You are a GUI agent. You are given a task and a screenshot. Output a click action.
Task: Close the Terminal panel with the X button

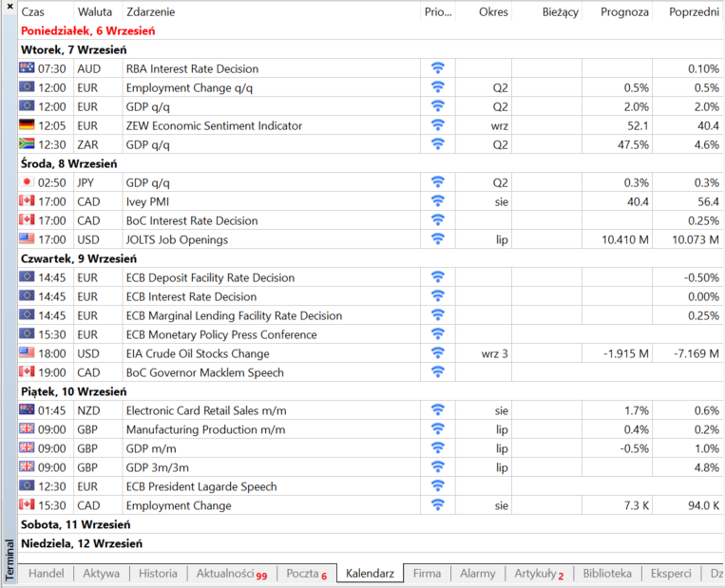click(x=10, y=7)
